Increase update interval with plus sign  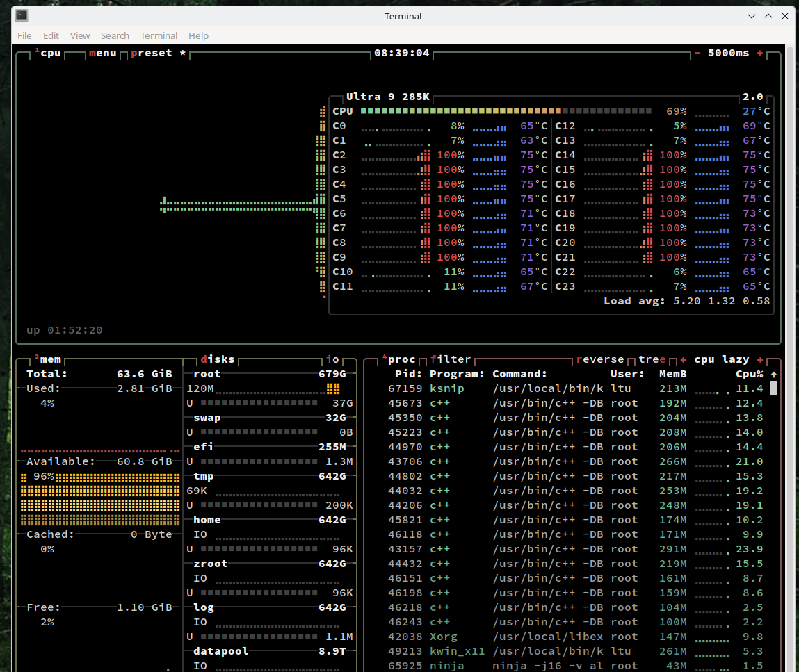click(x=760, y=53)
